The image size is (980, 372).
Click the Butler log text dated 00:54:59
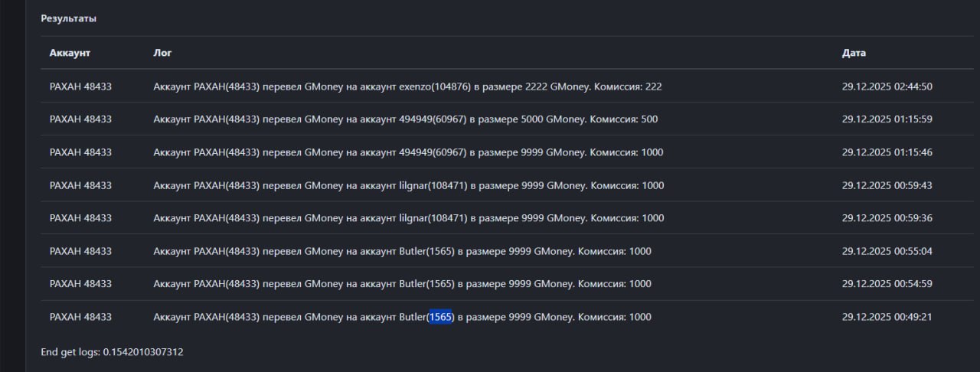[x=402, y=284]
